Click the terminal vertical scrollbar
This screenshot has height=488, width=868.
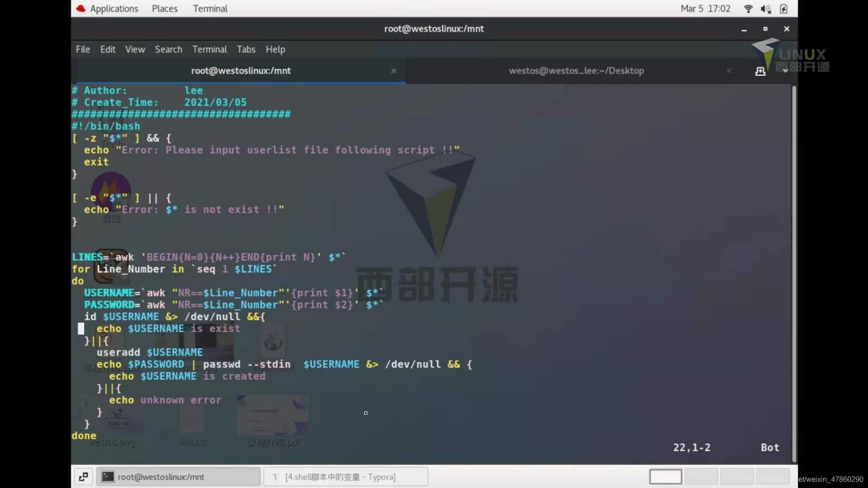point(794,272)
